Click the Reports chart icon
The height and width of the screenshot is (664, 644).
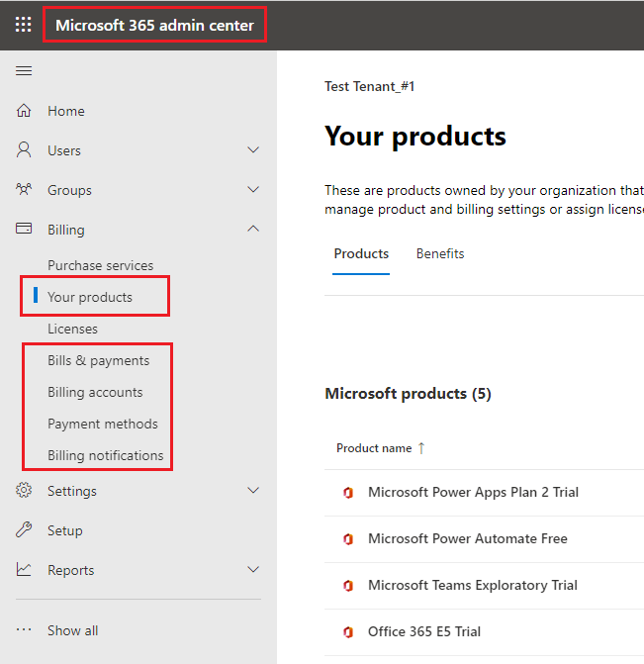coord(24,570)
